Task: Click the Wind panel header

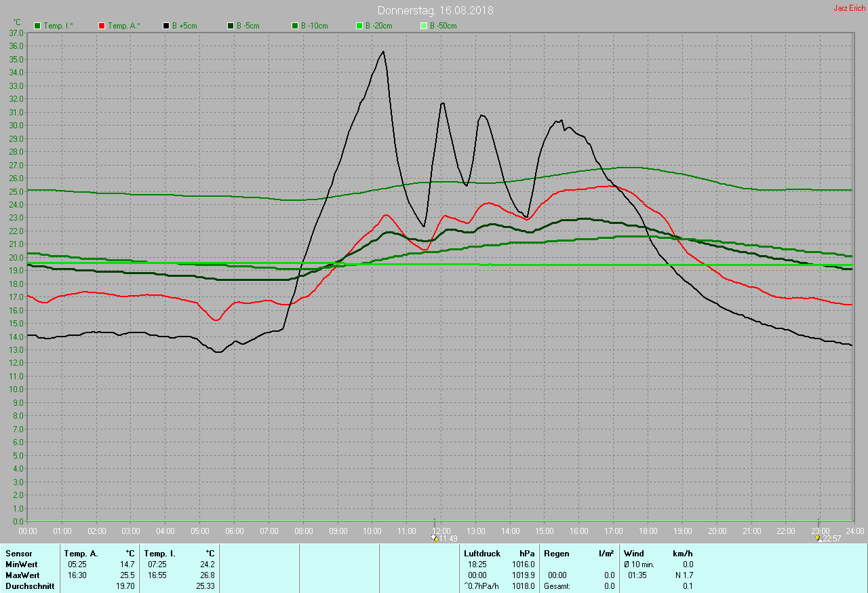Action: click(x=634, y=554)
